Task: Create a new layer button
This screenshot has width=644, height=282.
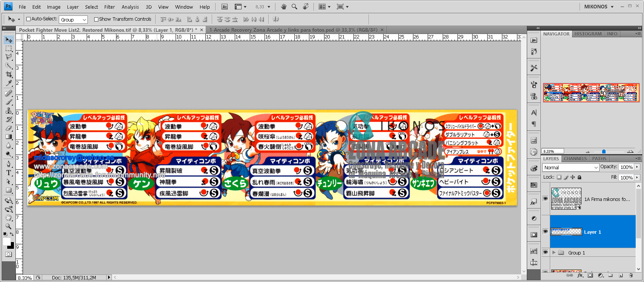Action: click(x=621, y=275)
